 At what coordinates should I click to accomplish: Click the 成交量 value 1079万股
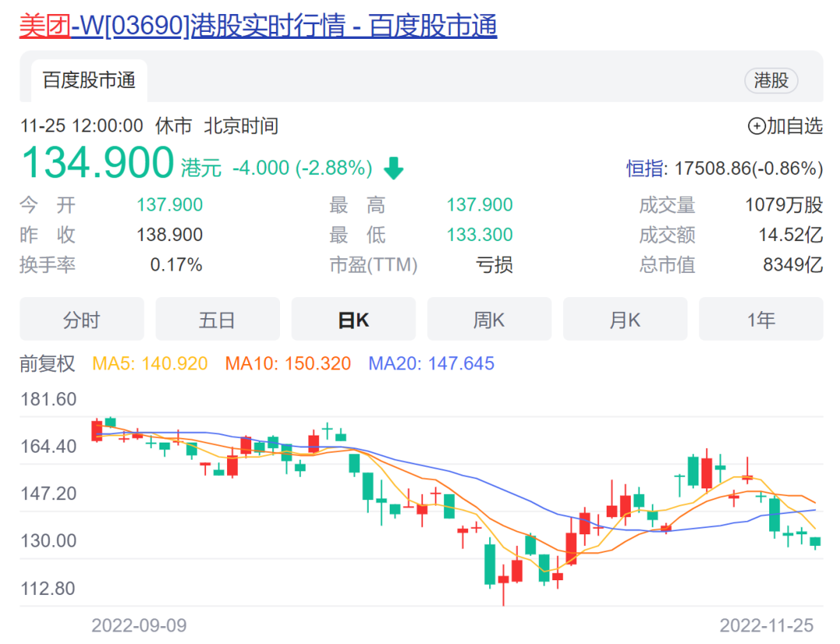[784, 205]
